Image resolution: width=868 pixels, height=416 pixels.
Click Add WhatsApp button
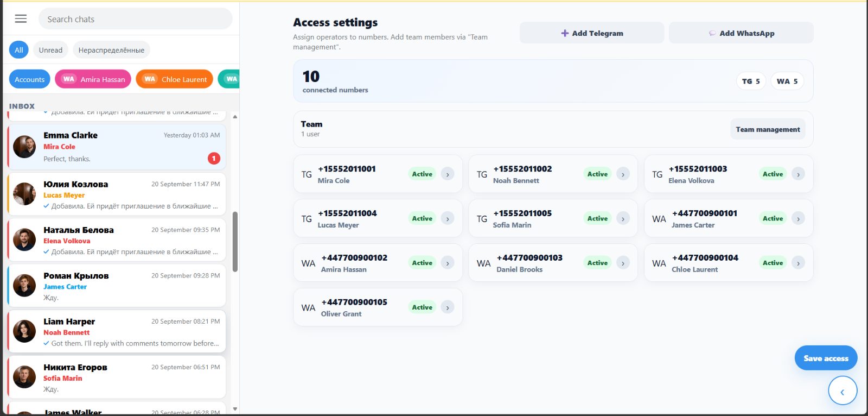(x=741, y=33)
